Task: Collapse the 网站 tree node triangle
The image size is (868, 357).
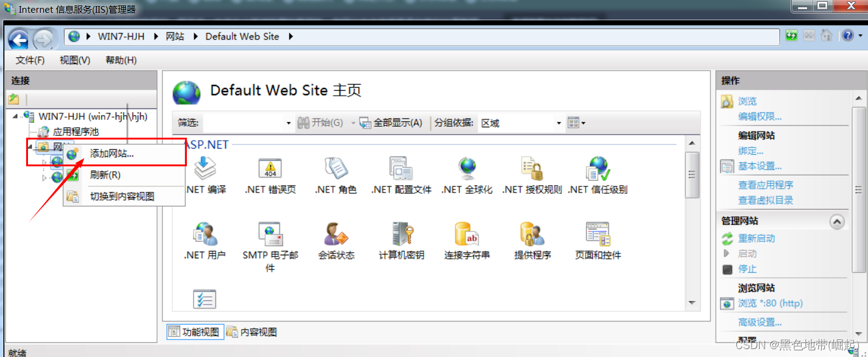Action: click(x=30, y=147)
